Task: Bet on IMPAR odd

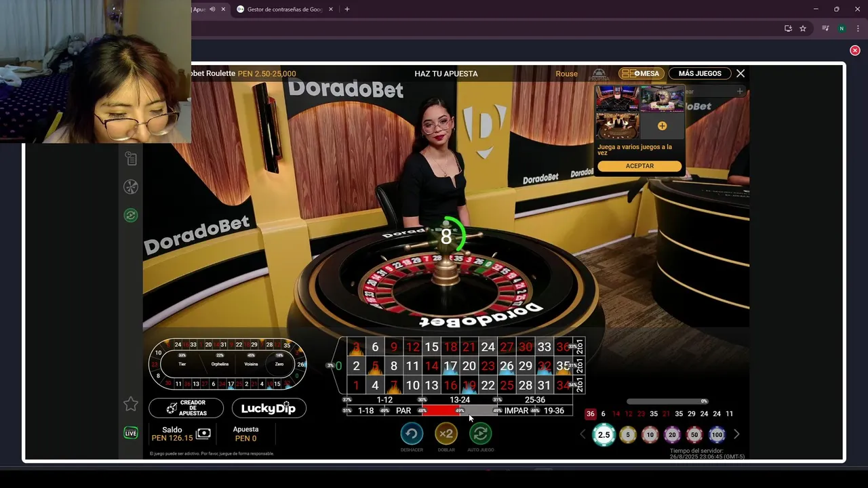Action: point(516,411)
